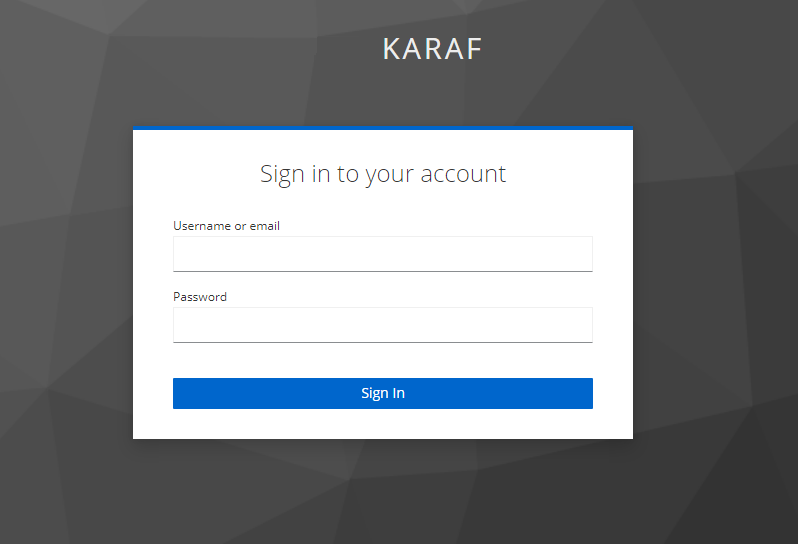This screenshot has height=544, width=798.
Task: Click the "Sign in to your account" heading
Action: pos(383,174)
